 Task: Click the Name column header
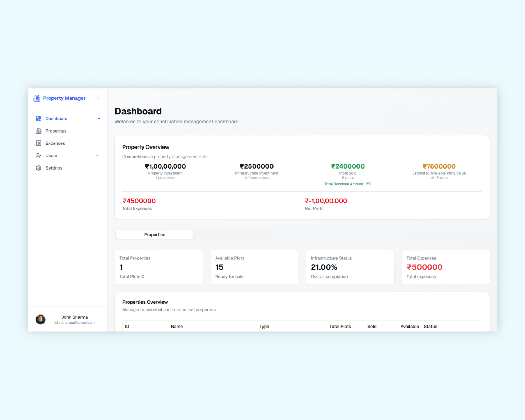point(177,327)
